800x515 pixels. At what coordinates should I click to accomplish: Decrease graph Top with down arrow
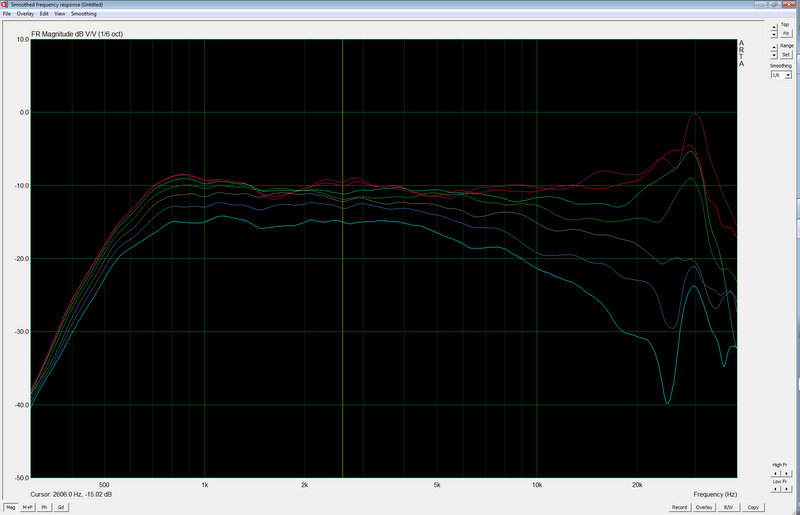[x=774, y=34]
